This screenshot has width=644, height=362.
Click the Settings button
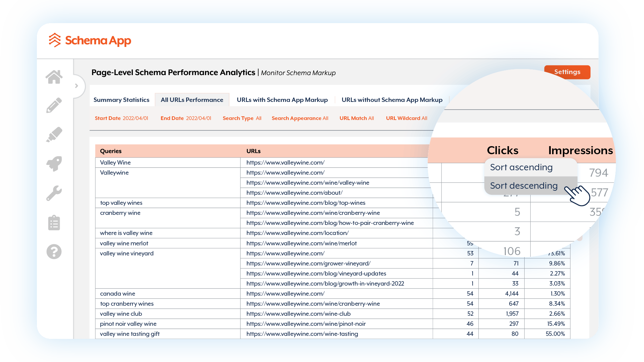(567, 72)
